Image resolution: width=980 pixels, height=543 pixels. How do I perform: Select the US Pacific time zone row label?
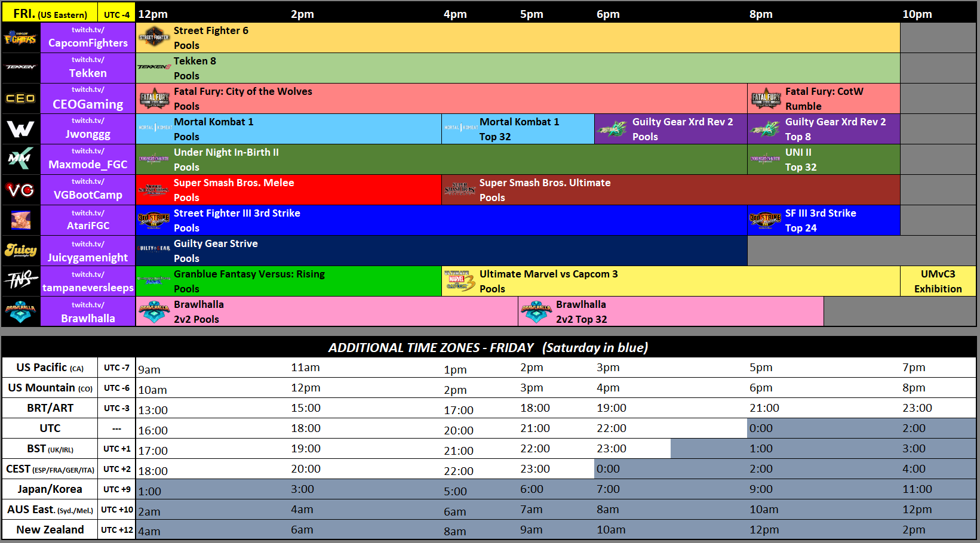[50, 367]
